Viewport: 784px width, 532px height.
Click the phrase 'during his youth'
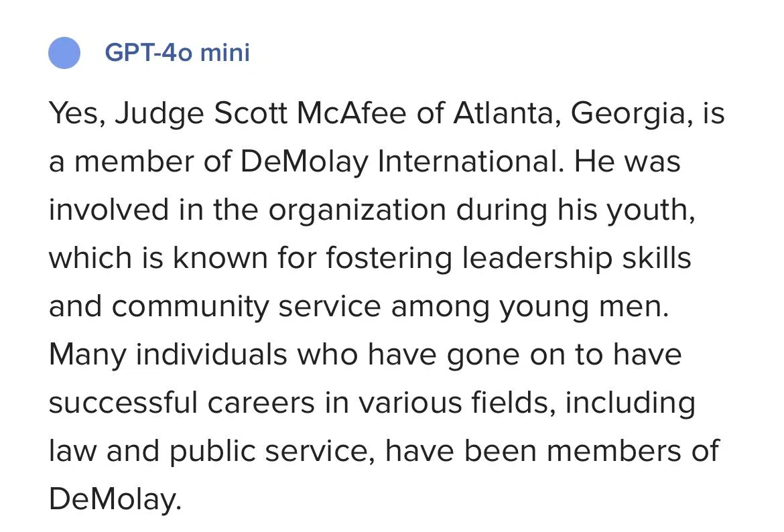[576, 210]
